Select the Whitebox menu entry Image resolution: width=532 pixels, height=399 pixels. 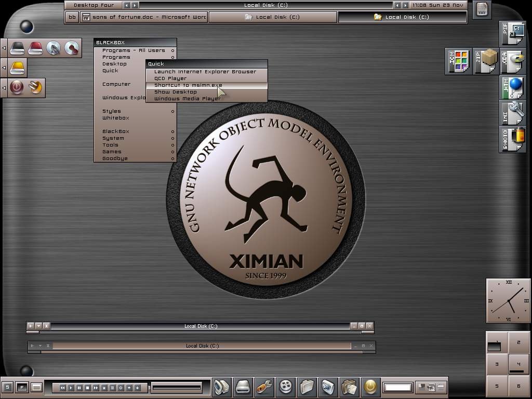click(x=135, y=118)
